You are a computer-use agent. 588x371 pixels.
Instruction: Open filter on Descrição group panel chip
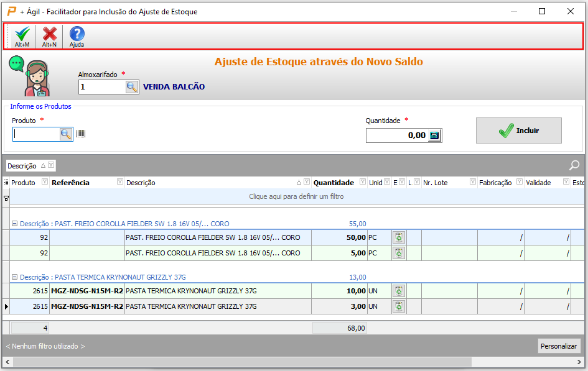(51, 165)
